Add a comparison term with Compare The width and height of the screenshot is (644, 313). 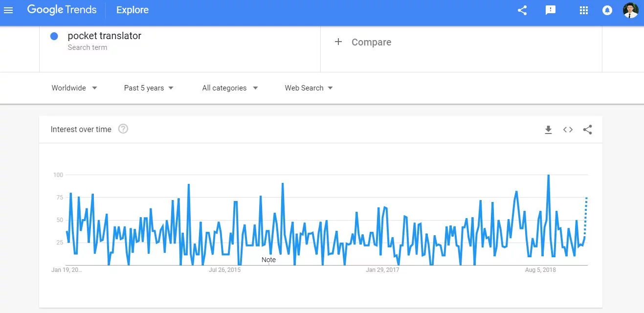363,42
